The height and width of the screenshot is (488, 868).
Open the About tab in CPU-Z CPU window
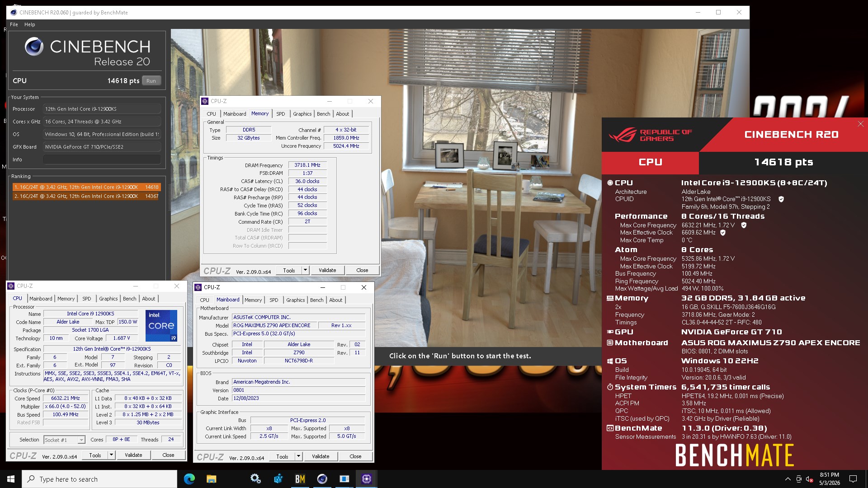point(148,299)
